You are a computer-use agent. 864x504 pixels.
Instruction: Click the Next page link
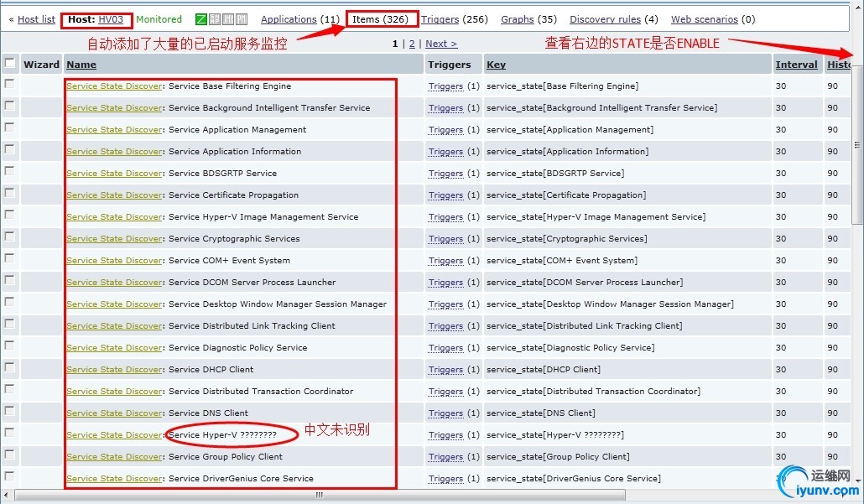(x=441, y=44)
